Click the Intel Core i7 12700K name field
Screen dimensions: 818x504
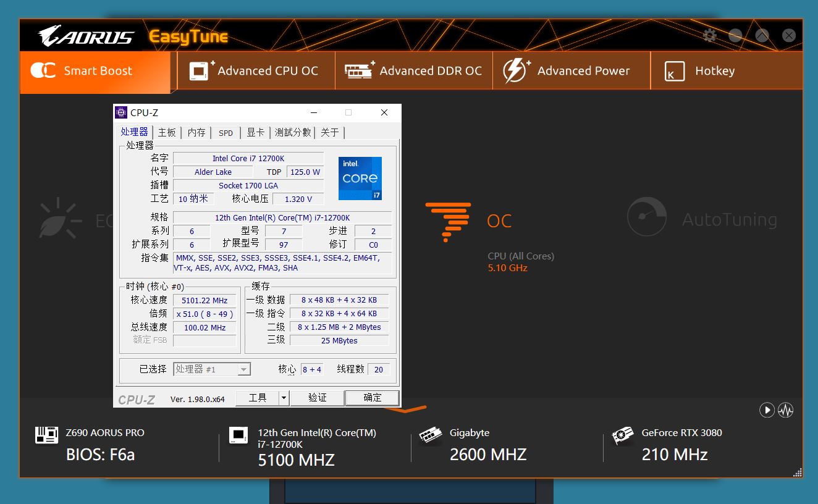pyautogui.click(x=248, y=158)
